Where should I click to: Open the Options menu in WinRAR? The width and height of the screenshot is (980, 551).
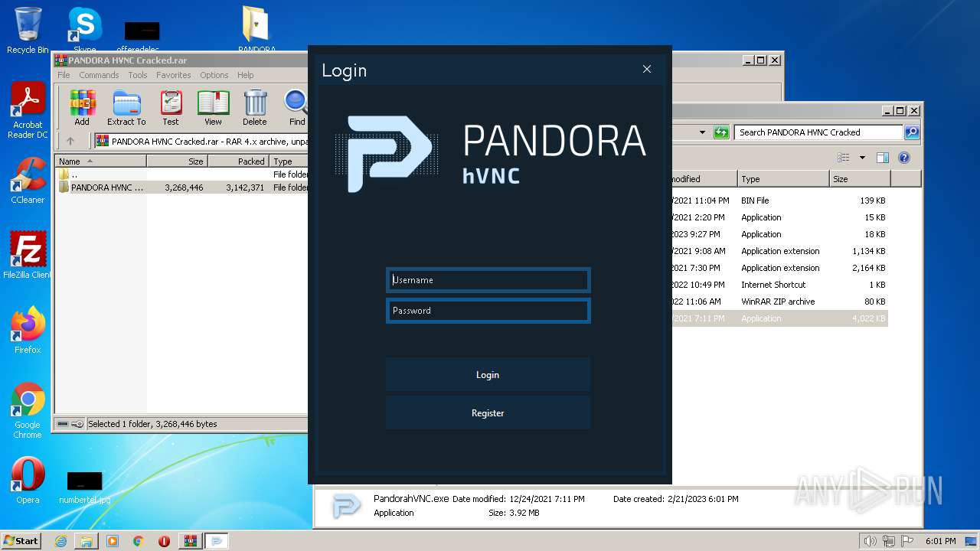click(x=214, y=75)
